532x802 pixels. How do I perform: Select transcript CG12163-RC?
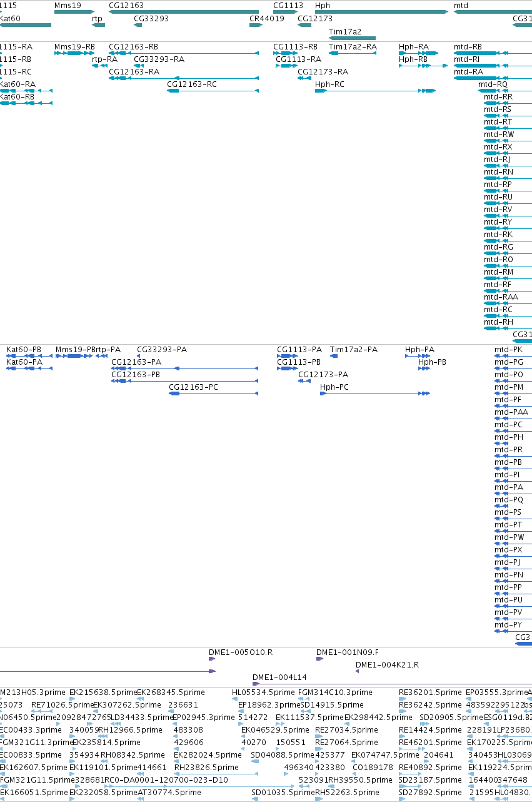pos(193,84)
